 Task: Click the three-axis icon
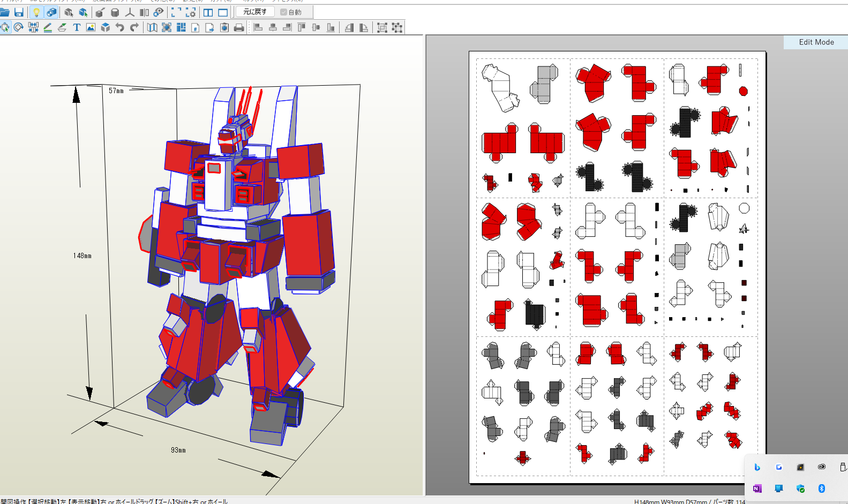click(130, 12)
